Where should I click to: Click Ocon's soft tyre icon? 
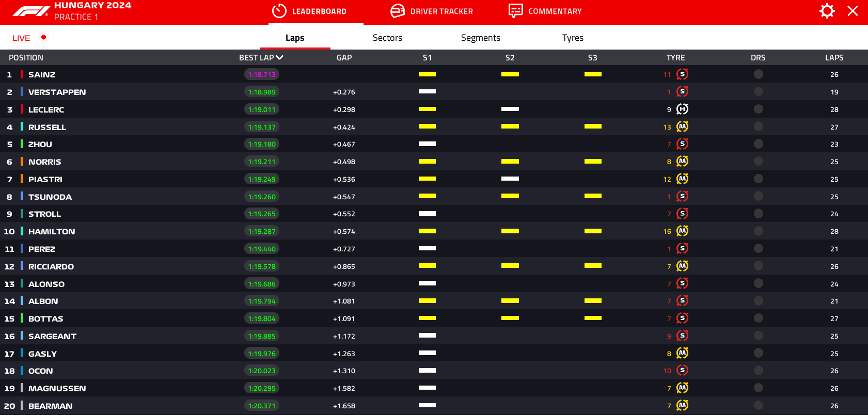(682, 371)
